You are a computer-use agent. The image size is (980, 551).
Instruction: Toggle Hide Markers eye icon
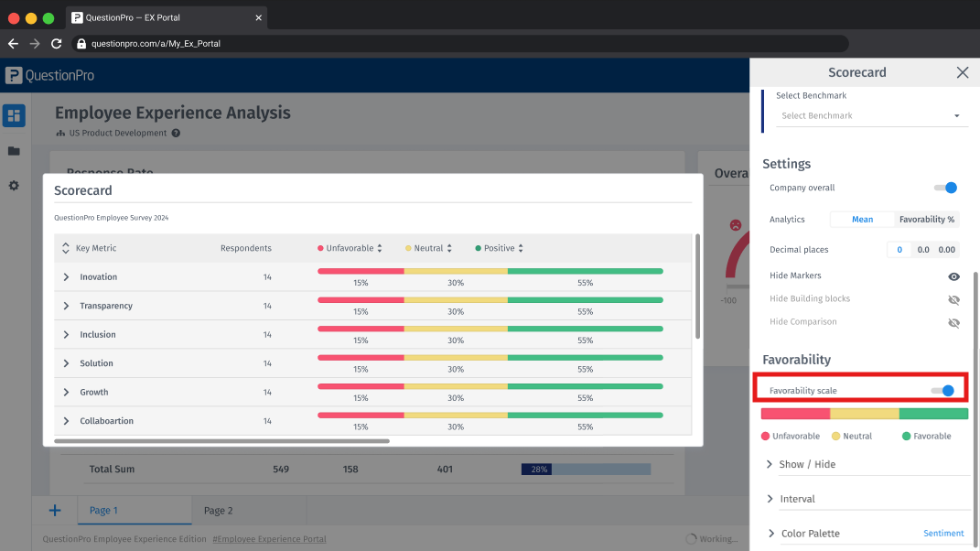[x=953, y=275]
